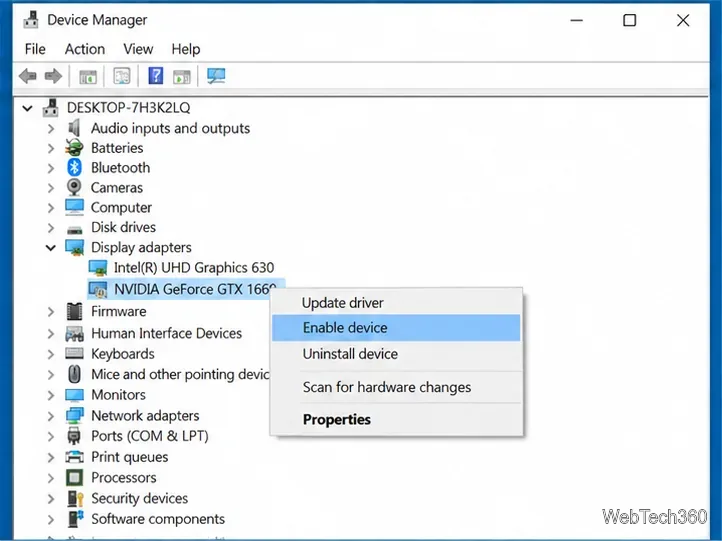Click the Computer monitor icon
The width and height of the screenshot is (722, 541).
coord(74,207)
